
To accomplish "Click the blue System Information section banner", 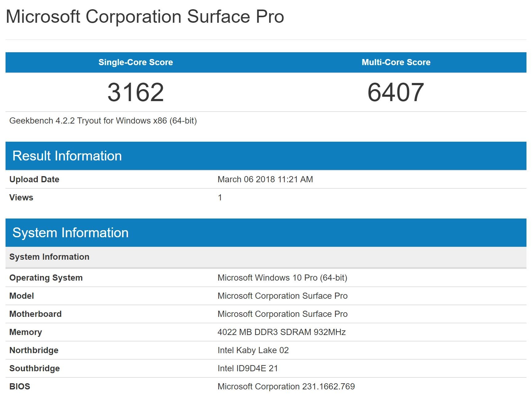I will coord(266,233).
